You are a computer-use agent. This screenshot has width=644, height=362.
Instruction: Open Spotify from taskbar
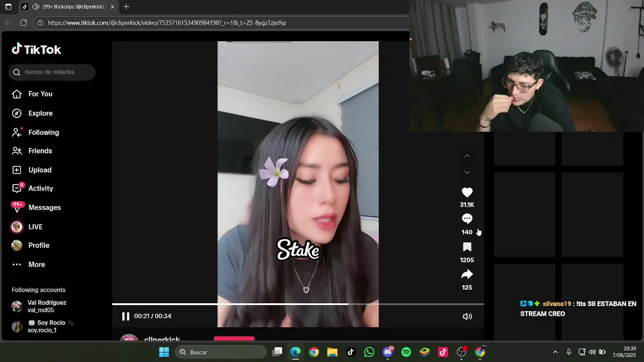click(406, 352)
